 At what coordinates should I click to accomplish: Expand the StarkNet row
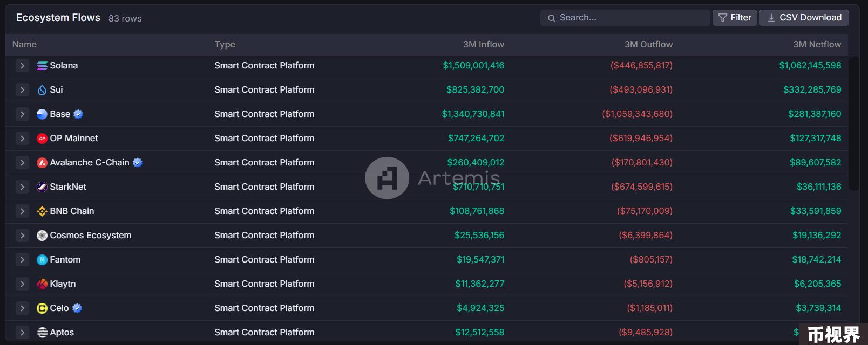tap(22, 187)
